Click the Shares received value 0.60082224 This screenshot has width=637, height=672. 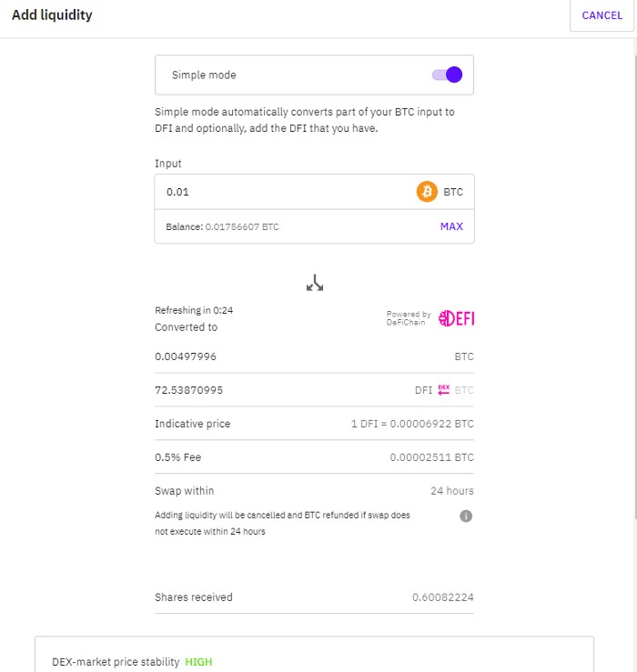pyautogui.click(x=442, y=597)
